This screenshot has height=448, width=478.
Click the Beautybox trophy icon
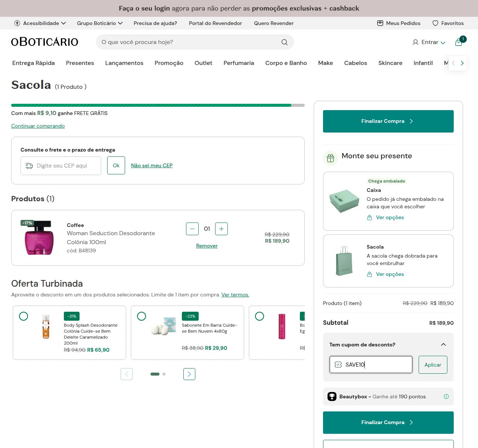(332, 396)
